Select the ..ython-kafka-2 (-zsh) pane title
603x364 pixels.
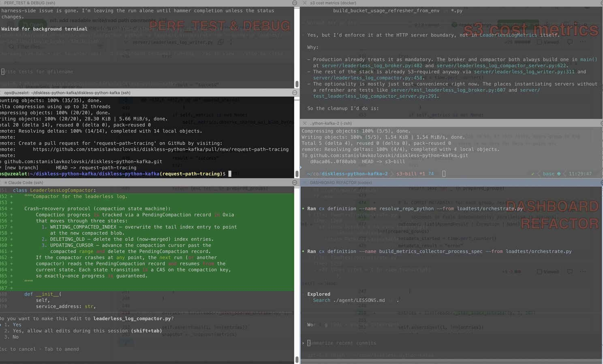pyautogui.click(x=331, y=123)
